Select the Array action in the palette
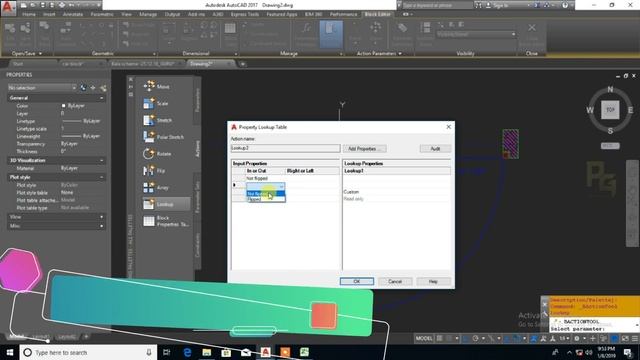 [156, 187]
